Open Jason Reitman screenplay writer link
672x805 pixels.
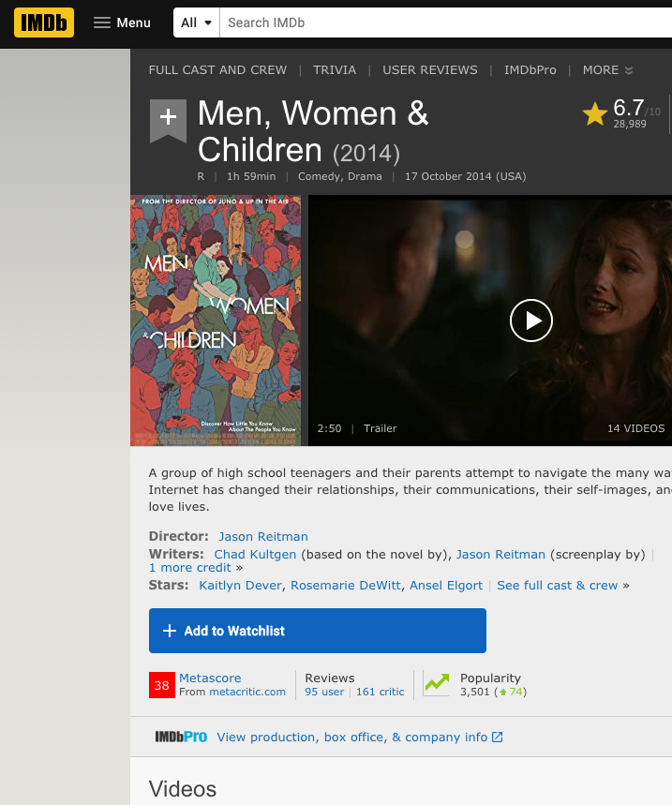500,555
